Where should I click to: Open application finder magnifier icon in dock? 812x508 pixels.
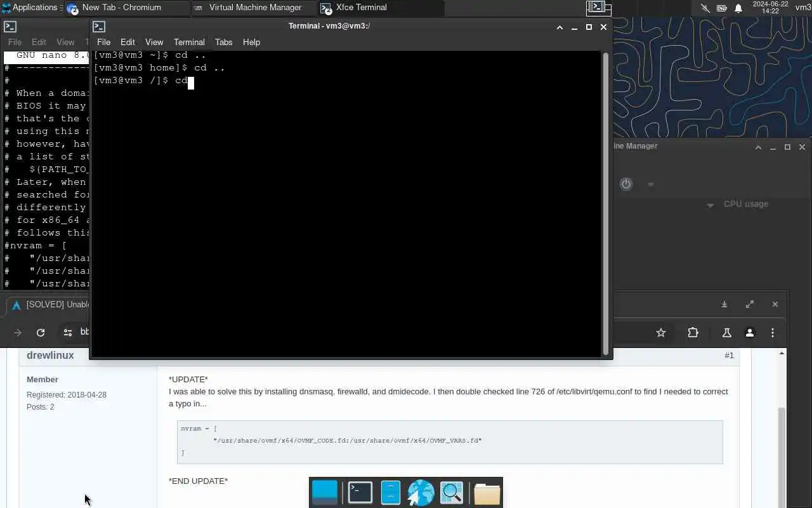[x=452, y=493]
